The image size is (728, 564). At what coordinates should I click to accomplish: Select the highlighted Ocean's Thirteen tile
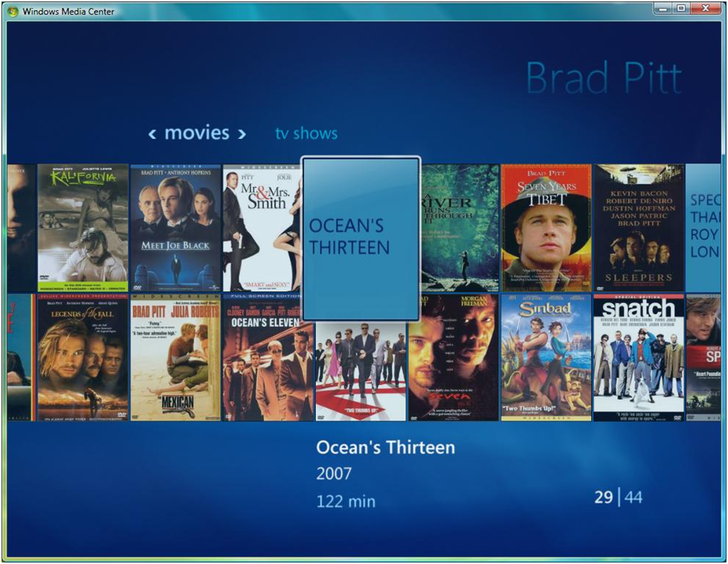(x=361, y=239)
